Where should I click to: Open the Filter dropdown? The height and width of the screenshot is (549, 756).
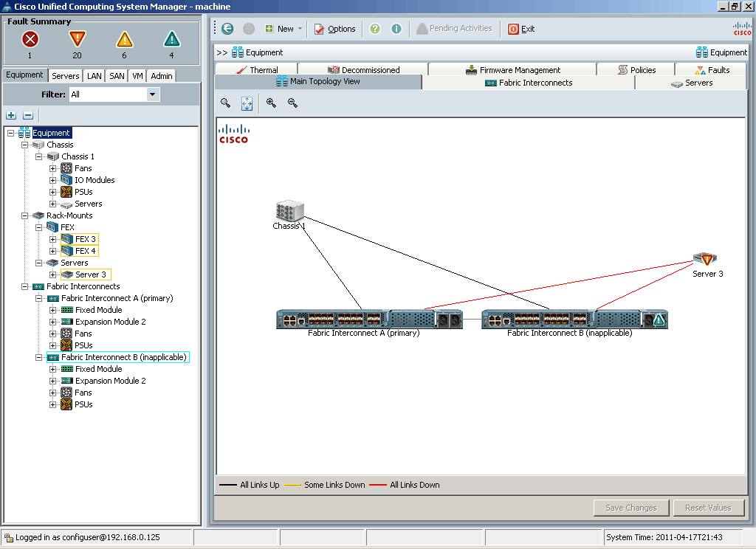click(x=152, y=94)
